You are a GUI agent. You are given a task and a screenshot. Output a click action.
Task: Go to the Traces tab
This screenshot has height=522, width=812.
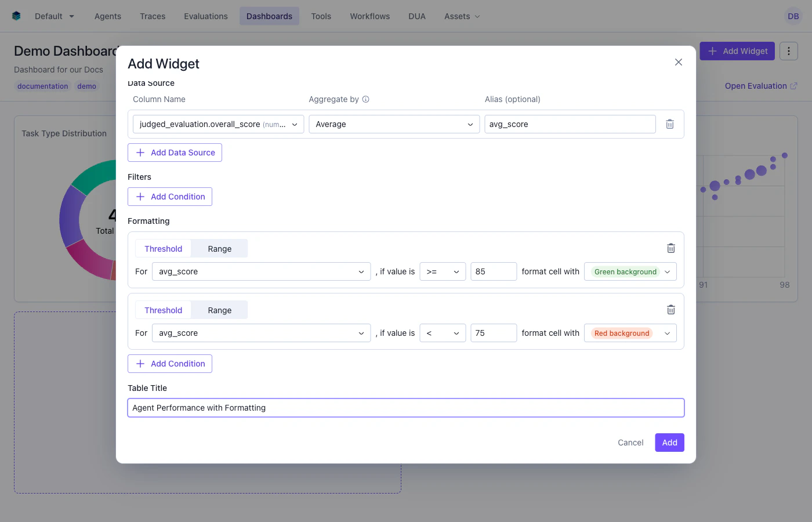pyautogui.click(x=153, y=16)
